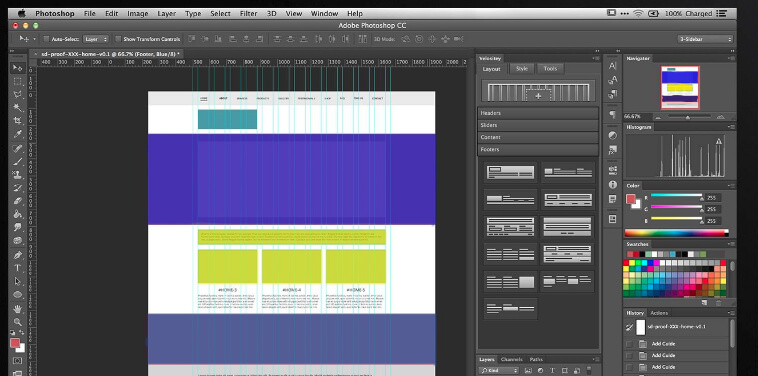The width and height of the screenshot is (758, 376).
Task: Filter layers by type (T icon)
Action: click(552, 371)
